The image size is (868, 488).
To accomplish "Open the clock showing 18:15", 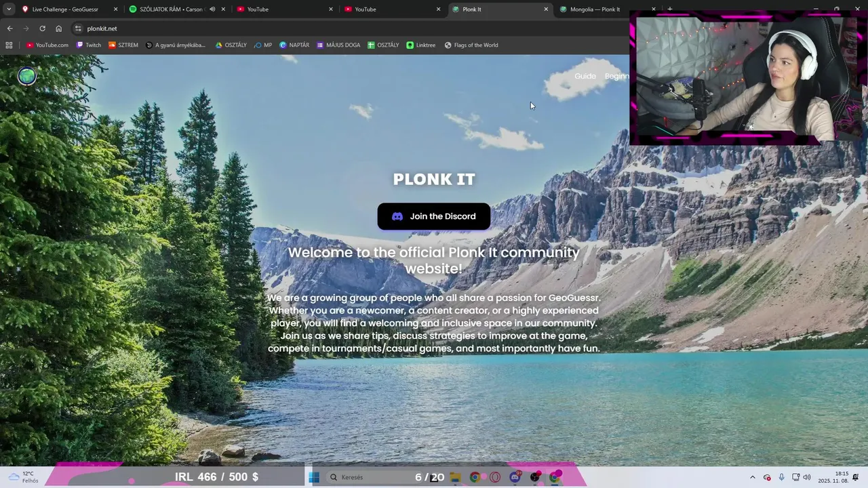I will click(x=833, y=477).
